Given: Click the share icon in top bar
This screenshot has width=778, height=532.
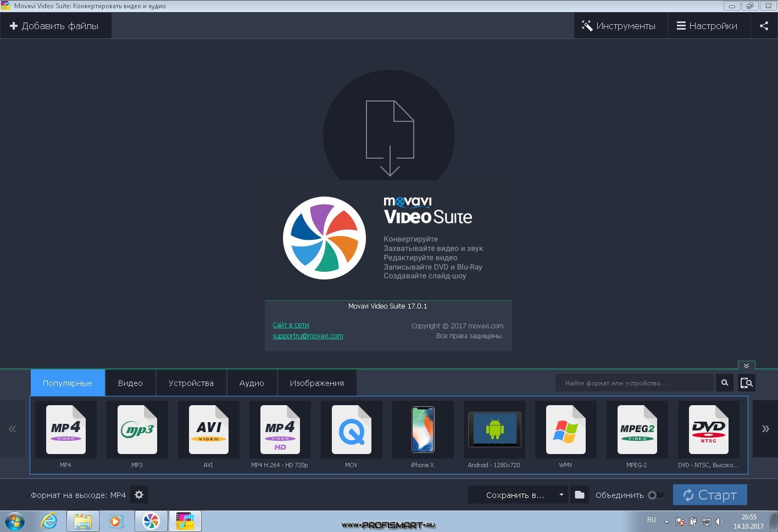Looking at the screenshot, I should (x=764, y=26).
